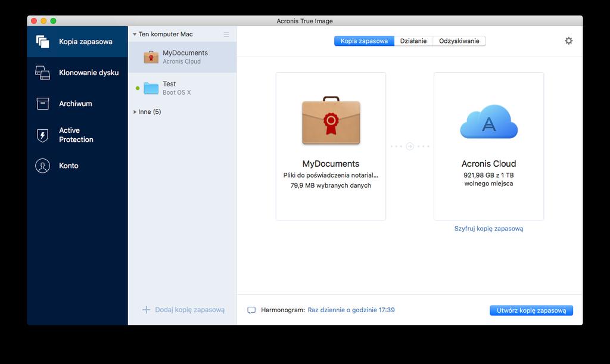Switch to the Kopia zapasowa tab

pos(364,41)
